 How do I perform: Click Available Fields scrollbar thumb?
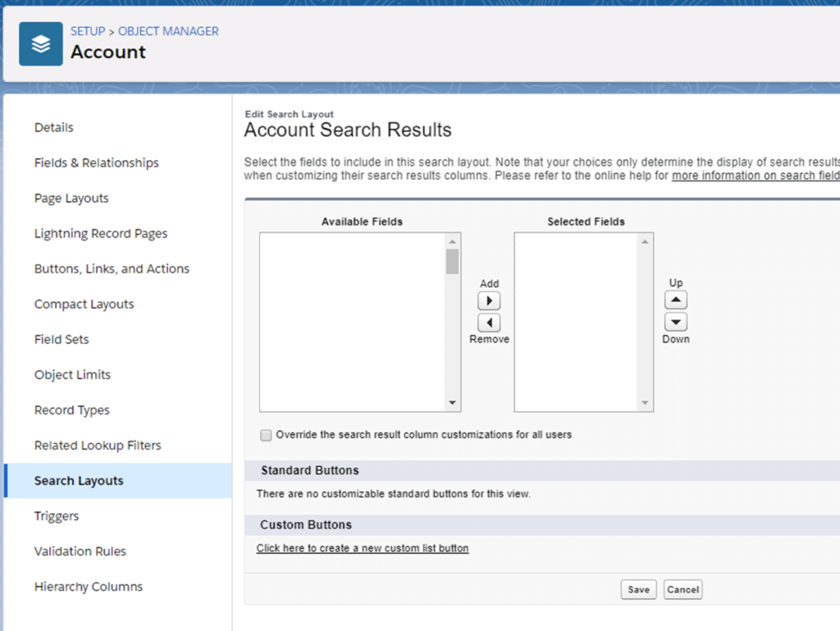coord(452,262)
